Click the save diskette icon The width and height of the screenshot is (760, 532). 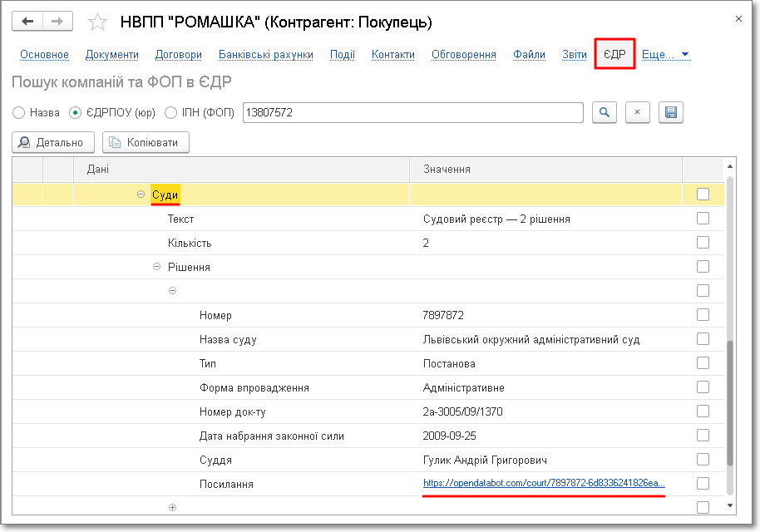tap(670, 112)
